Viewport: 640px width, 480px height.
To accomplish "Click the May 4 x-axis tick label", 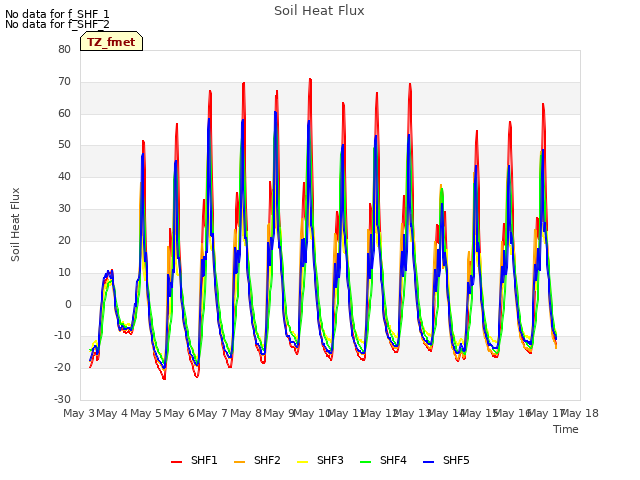I will point(112,413).
